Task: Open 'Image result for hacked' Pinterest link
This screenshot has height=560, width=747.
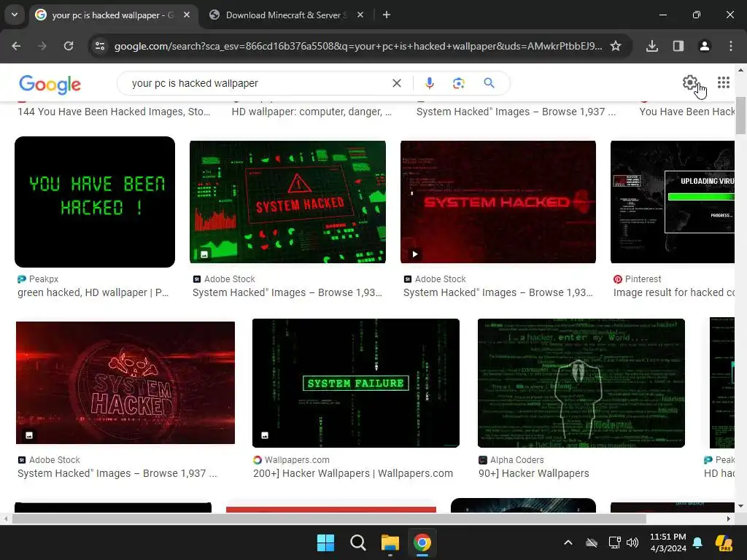Action: tap(674, 292)
